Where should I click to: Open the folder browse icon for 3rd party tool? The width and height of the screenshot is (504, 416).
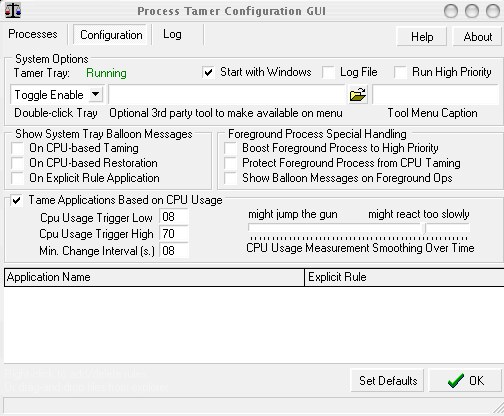point(358,95)
